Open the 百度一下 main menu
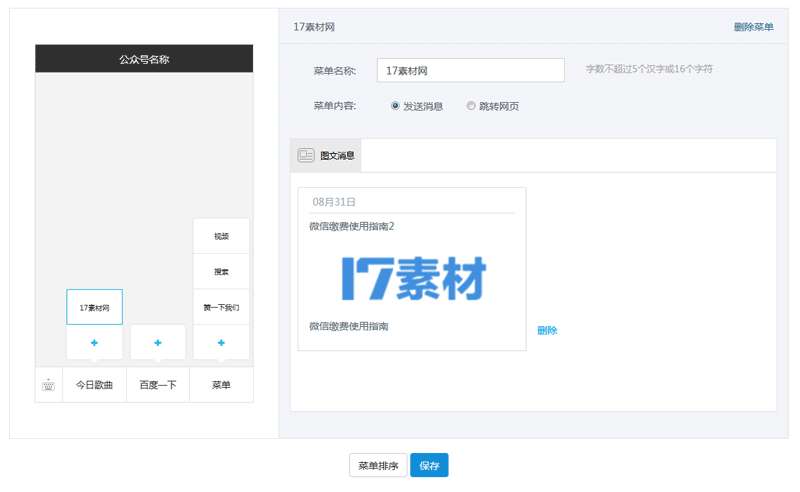This screenshot has width=800, height=492. click(x=158, y=385)
